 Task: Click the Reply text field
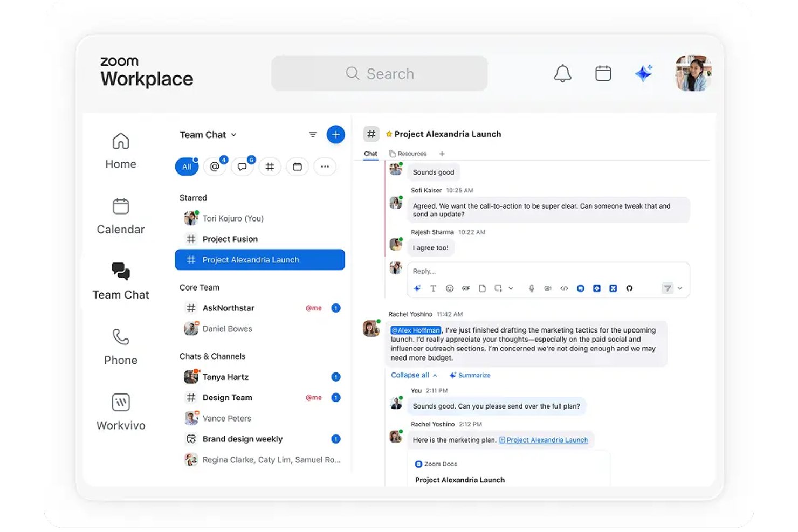548,271
